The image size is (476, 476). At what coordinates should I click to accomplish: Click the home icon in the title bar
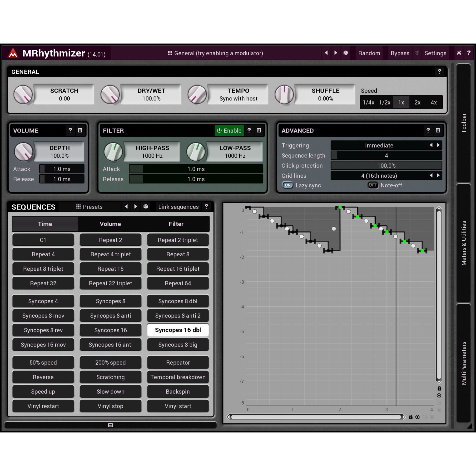coord(459,53)
